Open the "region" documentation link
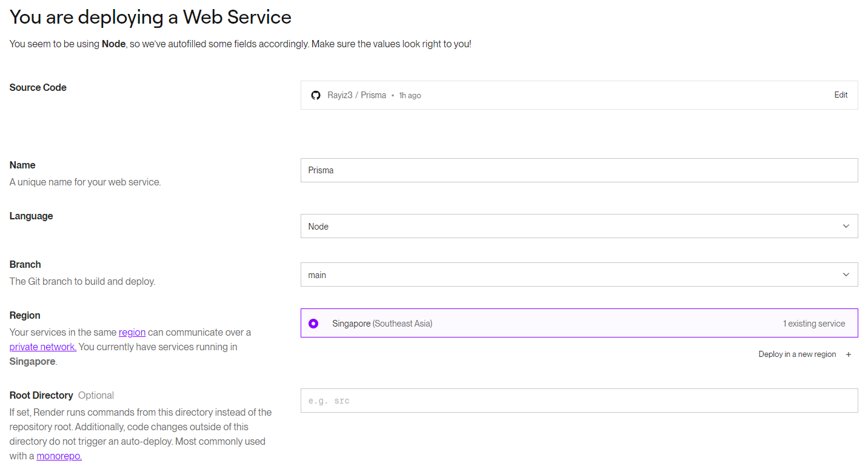Viewport: 868px width, 469px height. click(x=132, y=332)
